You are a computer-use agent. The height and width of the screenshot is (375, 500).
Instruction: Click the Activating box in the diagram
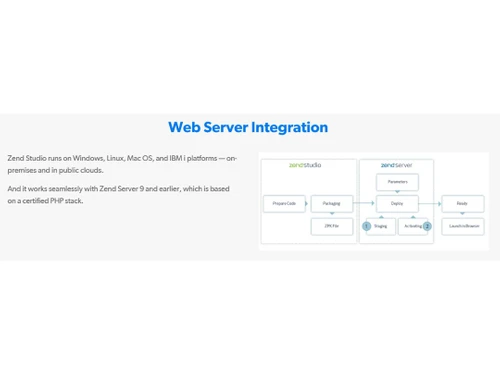(x=413, y=227)
